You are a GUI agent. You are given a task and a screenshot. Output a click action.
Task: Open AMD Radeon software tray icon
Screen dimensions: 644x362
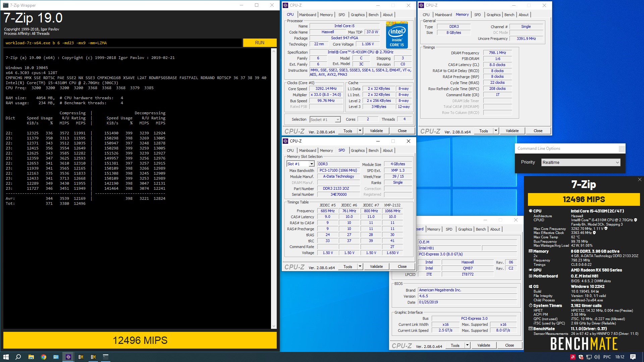point(573,357)
